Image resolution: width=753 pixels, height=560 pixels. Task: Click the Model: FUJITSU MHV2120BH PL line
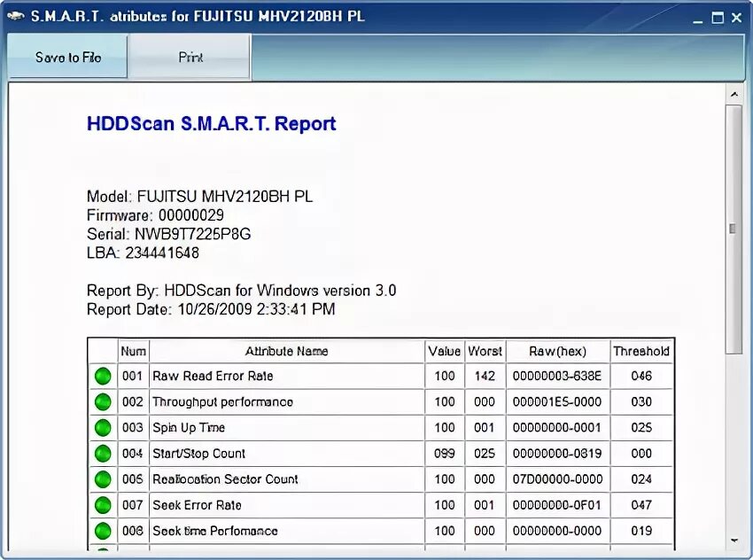pyautogui.click(x=200, y=197)
